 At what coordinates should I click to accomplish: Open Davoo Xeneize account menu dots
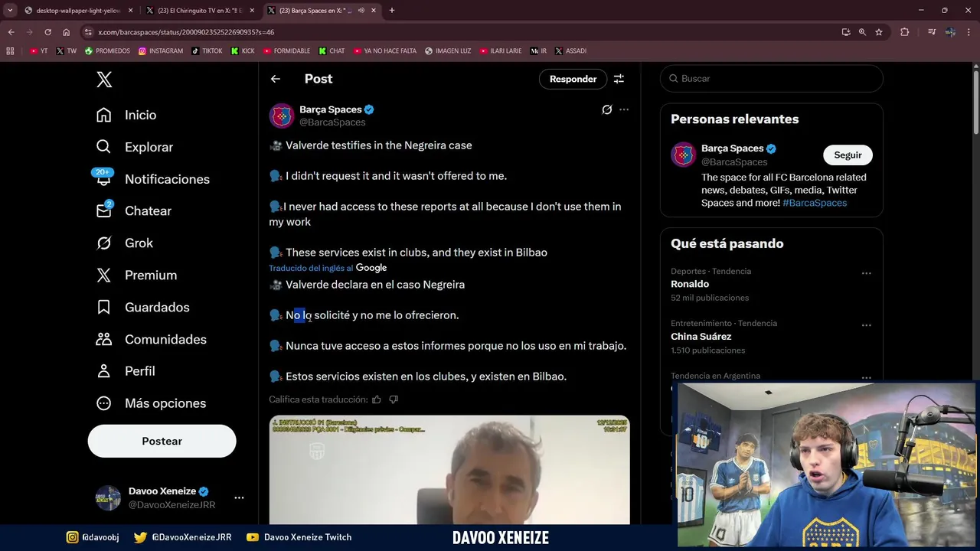[x=239, y=497]
